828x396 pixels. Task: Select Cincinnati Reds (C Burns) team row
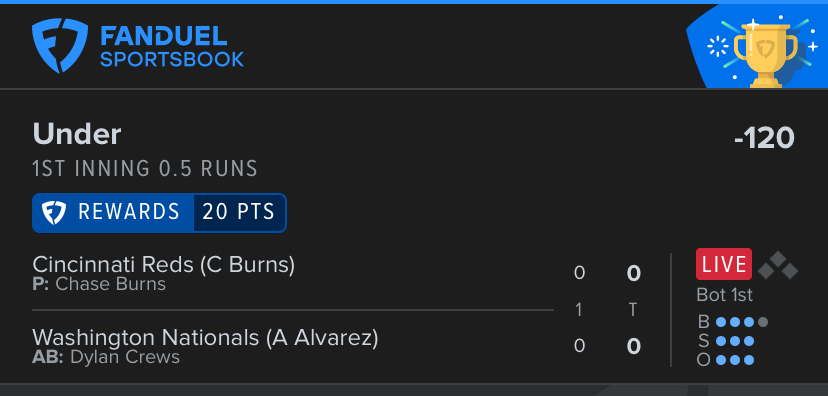[293, 274]
